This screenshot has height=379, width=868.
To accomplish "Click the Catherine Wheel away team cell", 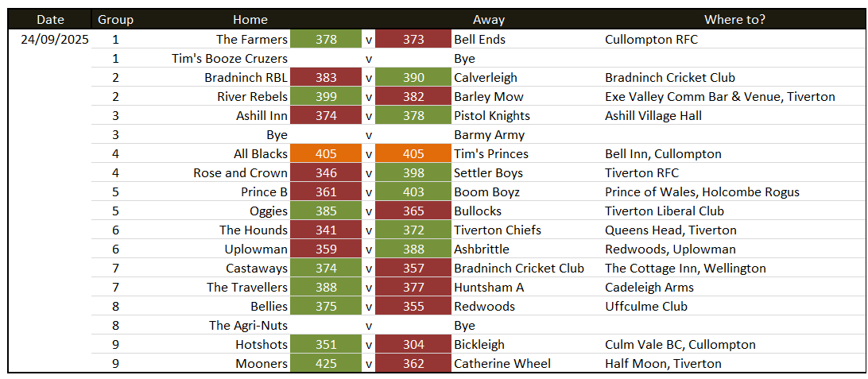I will (502, 364).
